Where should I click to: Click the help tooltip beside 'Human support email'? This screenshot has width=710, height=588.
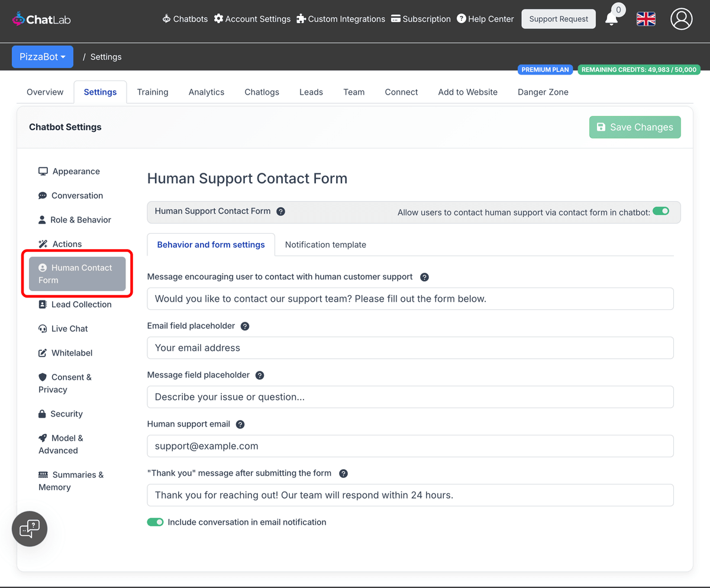pyautogui.click(x=240, y=424)
